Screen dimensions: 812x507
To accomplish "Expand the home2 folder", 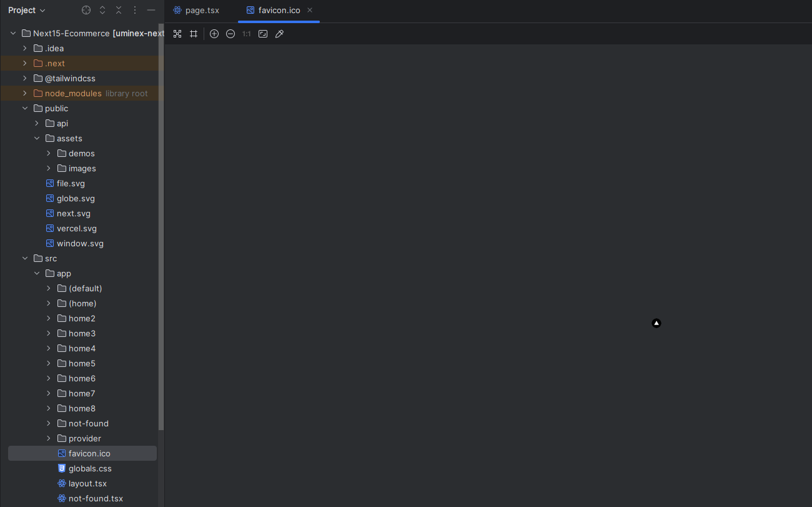I will tap(49, 318).
